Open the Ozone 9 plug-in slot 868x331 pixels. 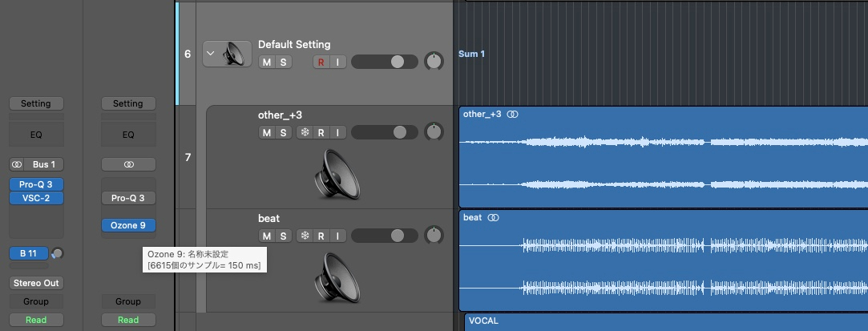point(128,225)
